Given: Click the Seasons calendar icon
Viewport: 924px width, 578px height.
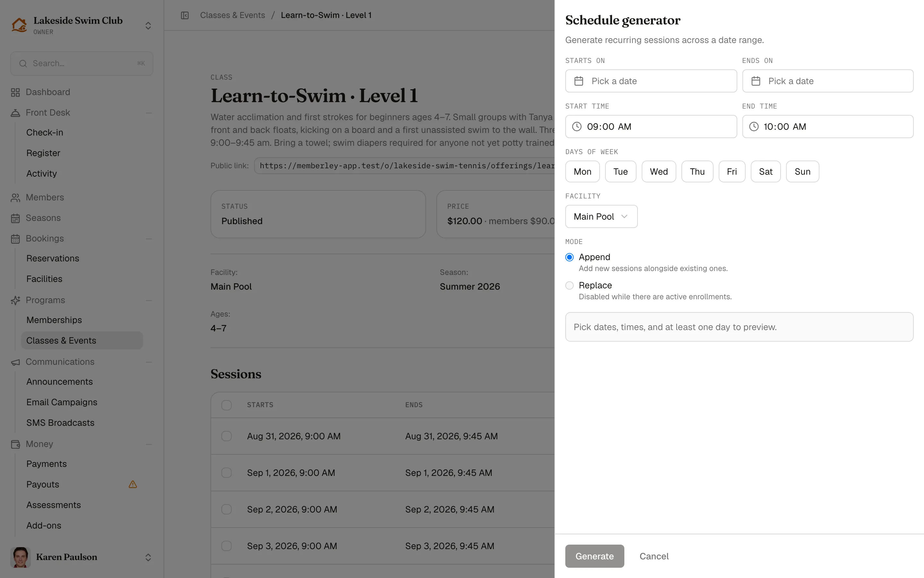Looking at the screenshot, I should (15, 218).
